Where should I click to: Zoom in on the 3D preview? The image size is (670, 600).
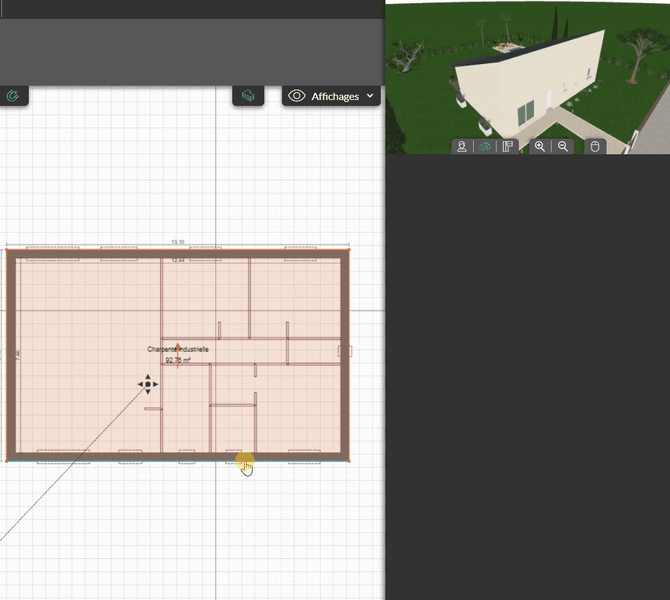click(x=540, y=146)
